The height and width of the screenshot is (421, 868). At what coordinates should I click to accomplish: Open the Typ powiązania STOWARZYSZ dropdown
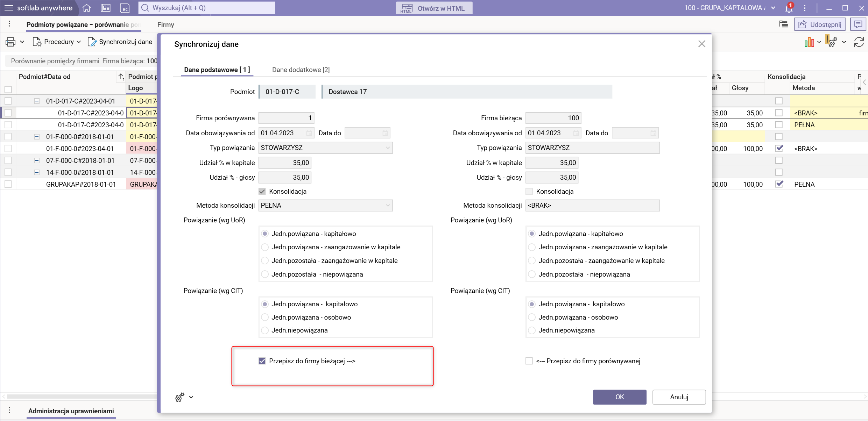(x=388, y=148)
